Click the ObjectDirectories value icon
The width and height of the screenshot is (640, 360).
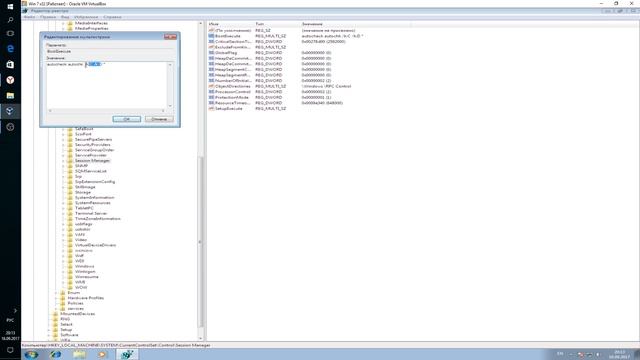(x=211, y=86)
